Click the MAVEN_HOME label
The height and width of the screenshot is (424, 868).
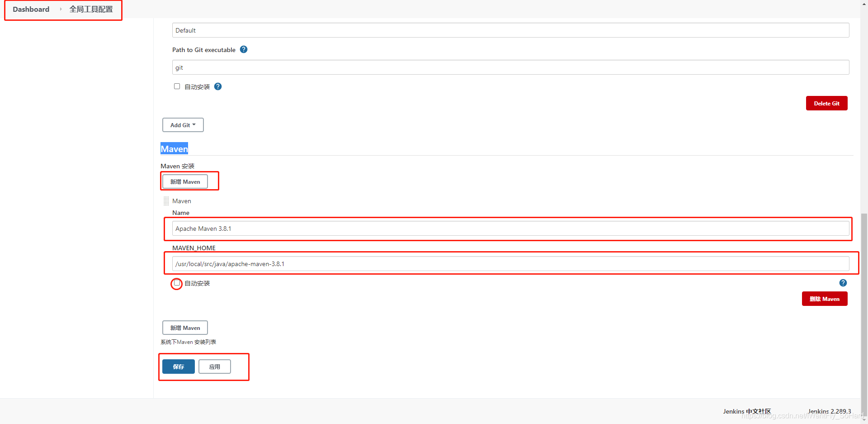click(x=194, y=248)
